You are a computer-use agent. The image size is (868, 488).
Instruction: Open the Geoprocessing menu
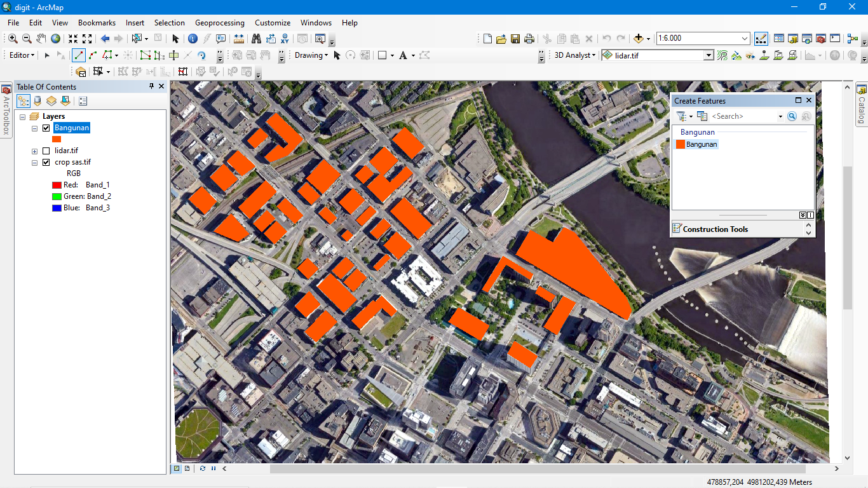pos(220,22)
